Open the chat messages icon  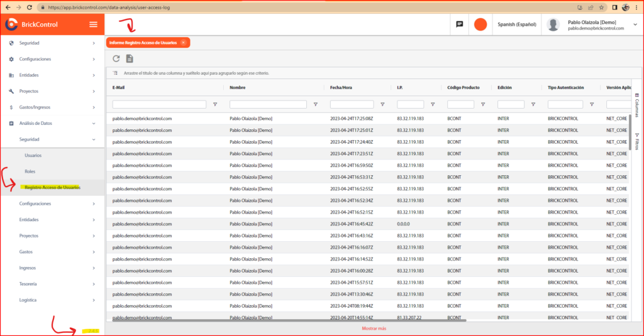tap(460, 24)
